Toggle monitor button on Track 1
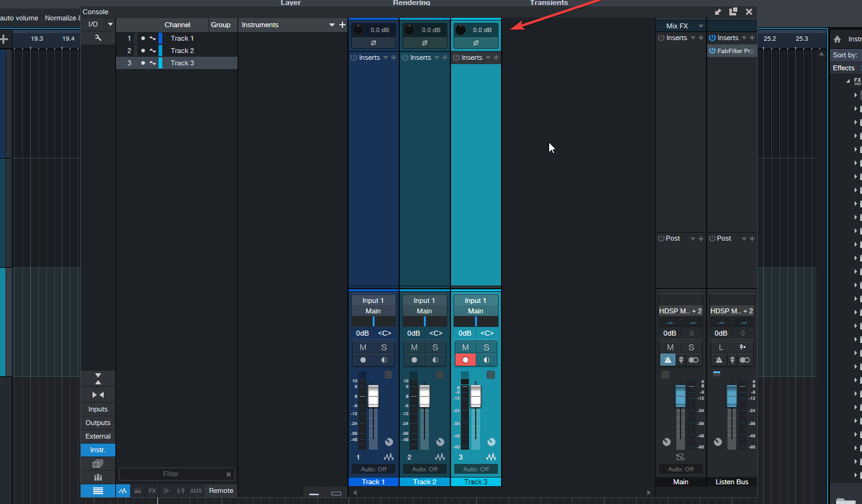The width and height of the screenshot is (862, 504). pyautogui.click(x=384, y=360)
